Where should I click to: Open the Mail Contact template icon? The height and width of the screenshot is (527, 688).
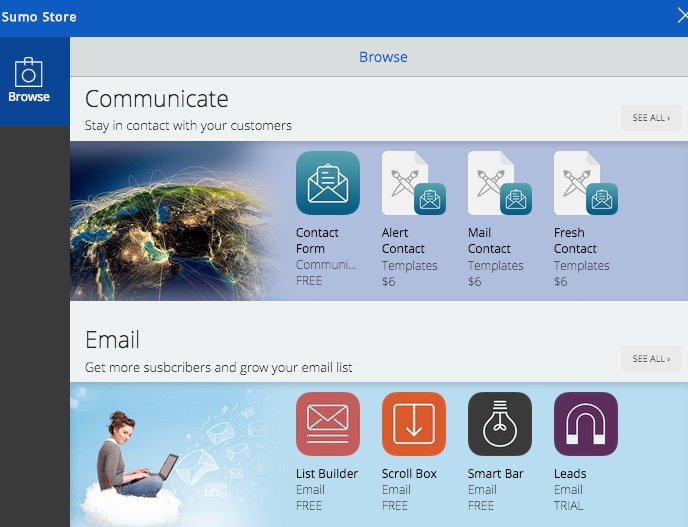coord(500,183)
